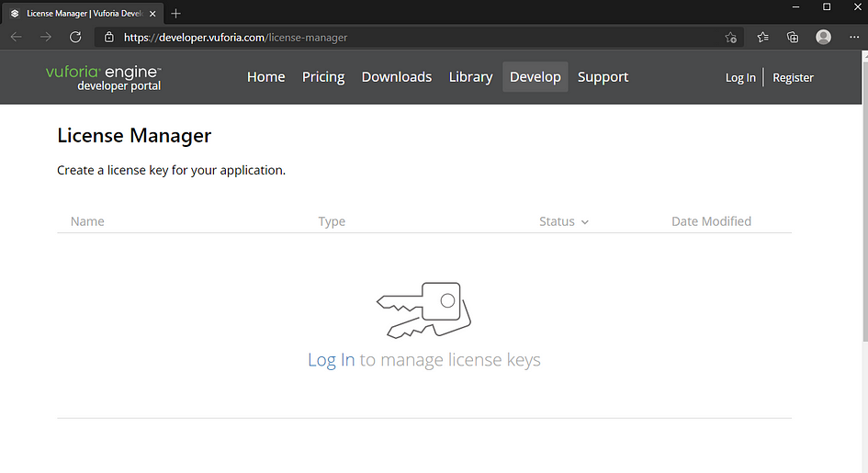The width and height of the screenshot is (868, 473).
Task: Select the License Manager browser tab
Action: click(84, 13)
